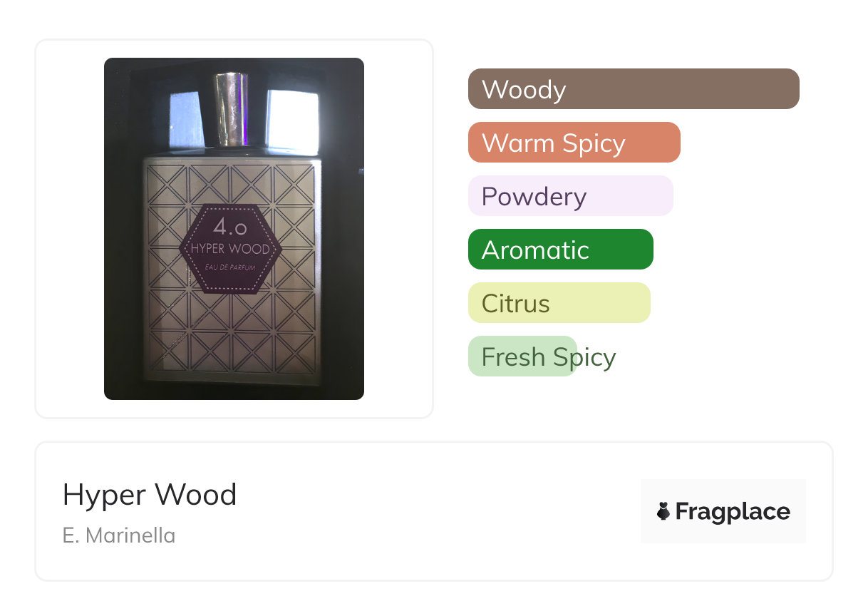Select the Fresh Spicy accord bar
This screenshot has height=616, width=868.
pyautogui.click(x=522, y=356)
